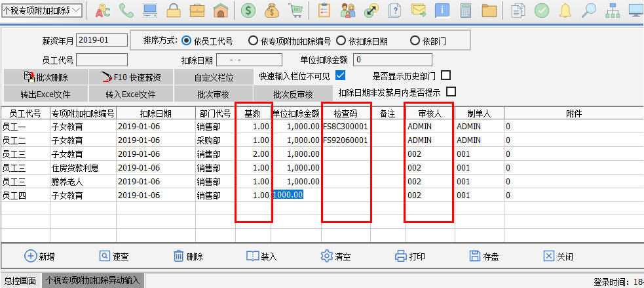The image size is (644, 288).
Task: Click the 新增 add button
Action: point(39,257)
